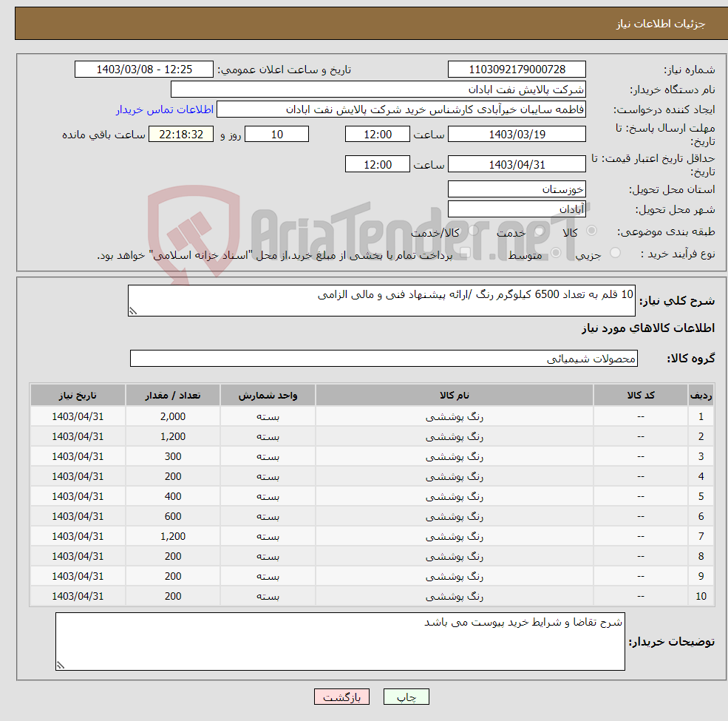Click the need number field 1103092179000728

point(517,70)
